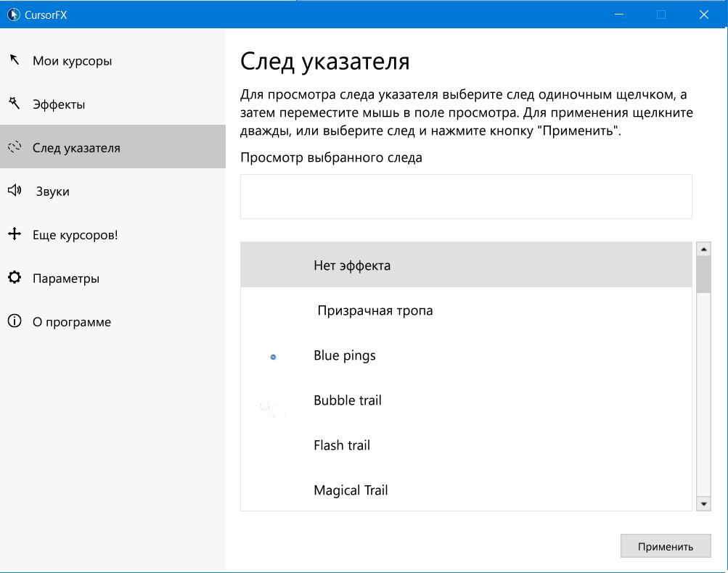Image resolution: width=728 pixels, height=573 pixels.
Task: Click the trail list scroll down arrow
Action: (x=704, y=503)
